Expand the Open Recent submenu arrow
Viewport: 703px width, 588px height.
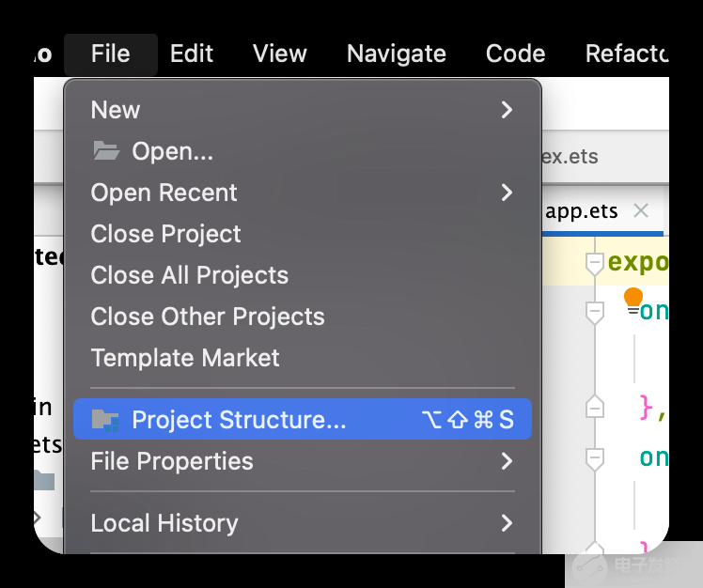click(x=508, y=193)
